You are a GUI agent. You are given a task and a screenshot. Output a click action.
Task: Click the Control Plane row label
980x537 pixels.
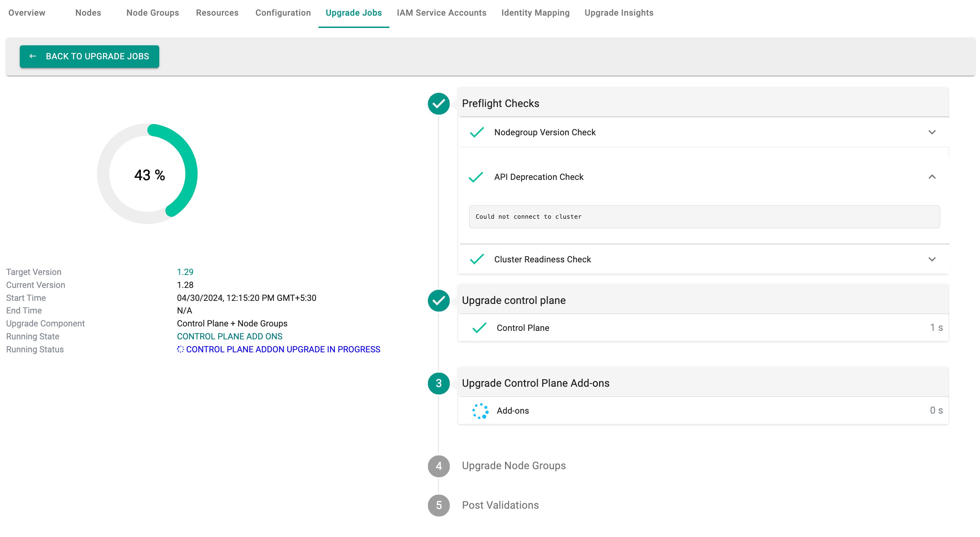pos(523,328)
